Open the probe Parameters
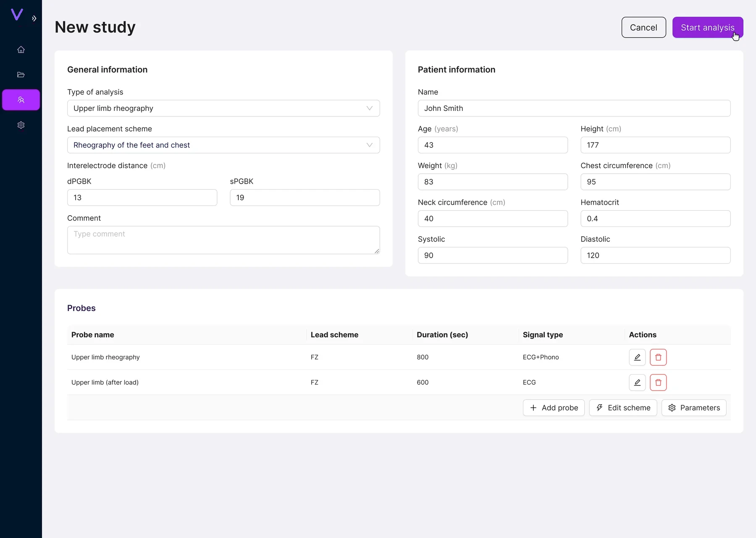This screenshot has height=538, width=756. point(694,408)
